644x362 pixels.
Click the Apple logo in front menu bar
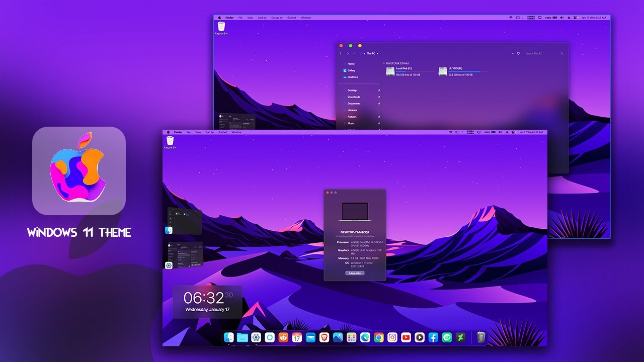[168, 132]
